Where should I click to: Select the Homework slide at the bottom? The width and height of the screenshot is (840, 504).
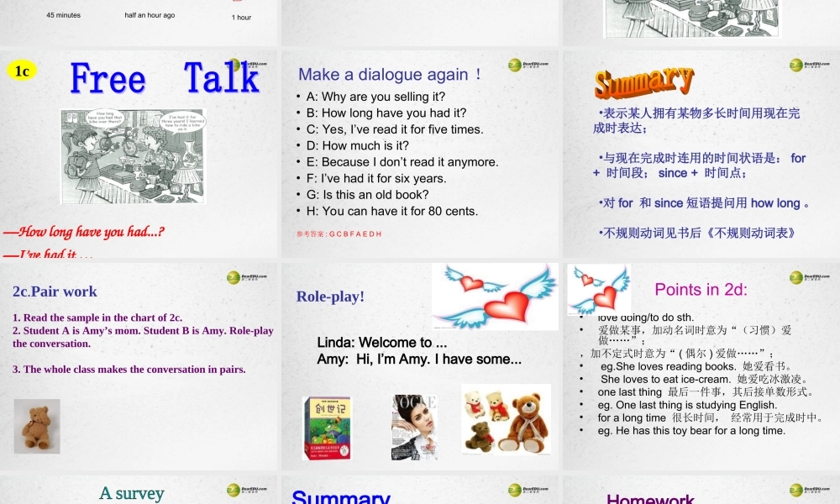(701, 491)
